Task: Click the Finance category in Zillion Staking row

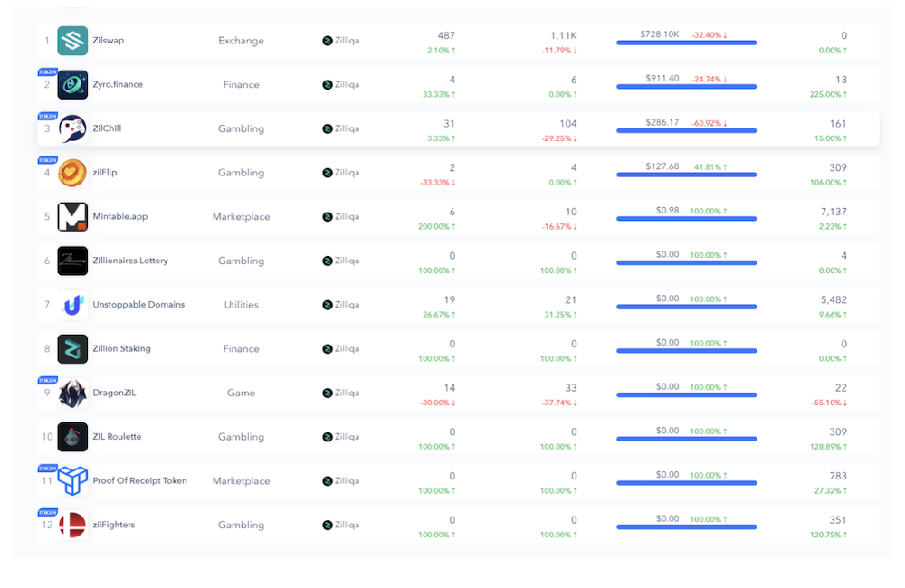Action: pyautogui.click(x=242, y=349)
